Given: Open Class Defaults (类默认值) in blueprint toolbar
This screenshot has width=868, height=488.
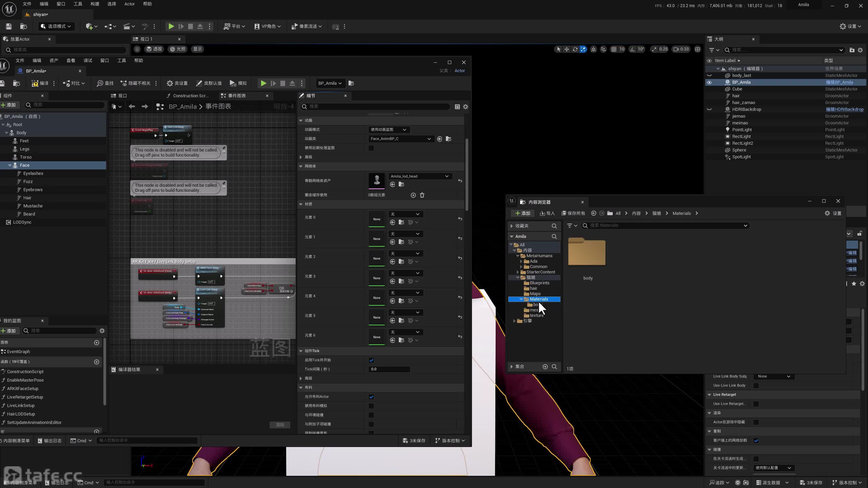Looking at the screenshot, I should (x=209, y=83).
